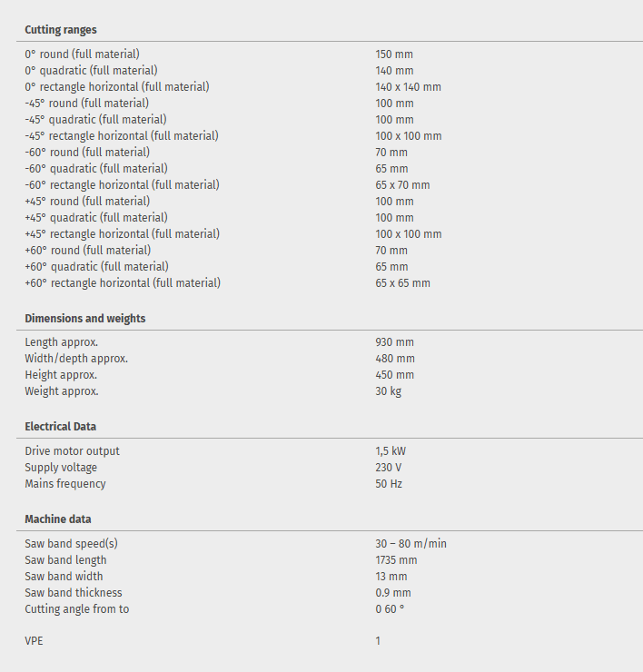Click the 150 mm cutting range value
643x672 pixels.
tap(394, 54)
